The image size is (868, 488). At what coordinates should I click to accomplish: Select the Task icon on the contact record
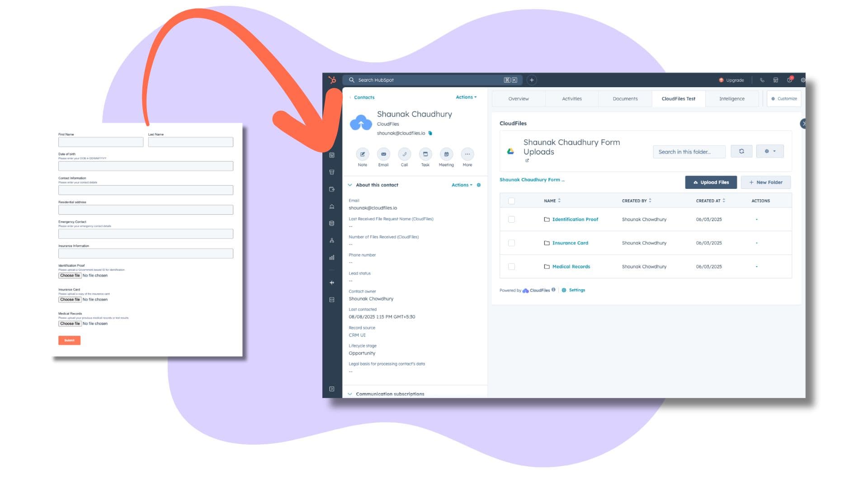(x=425, y=155)
